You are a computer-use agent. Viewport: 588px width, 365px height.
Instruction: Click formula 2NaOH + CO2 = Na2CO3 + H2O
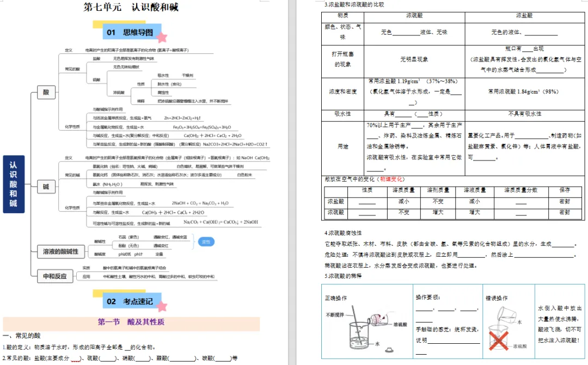point(200,203)
